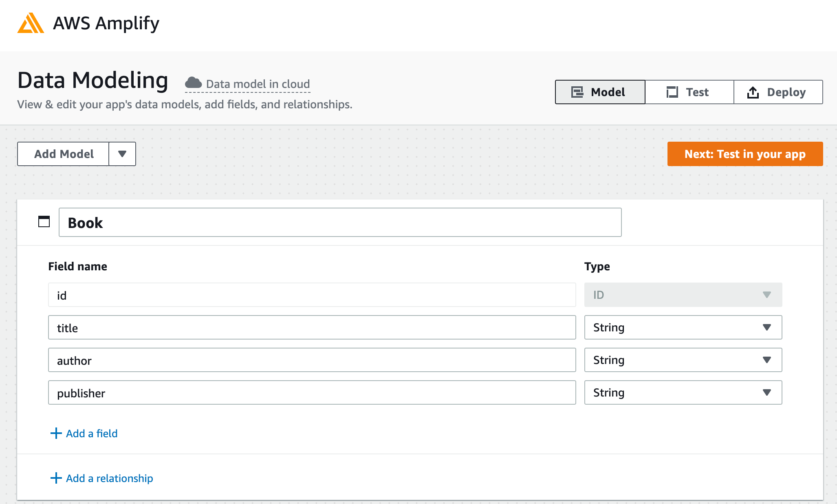This screenshot has height=504, width=837.
Task: Click the publisher field name input
Action: point(312,392)
